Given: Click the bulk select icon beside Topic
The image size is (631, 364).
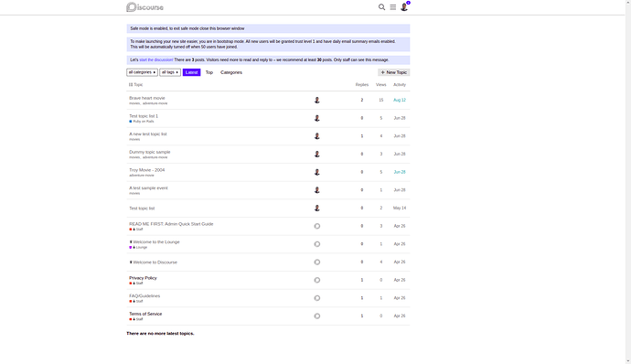Looking at the screenshot, I should (131, 84).
